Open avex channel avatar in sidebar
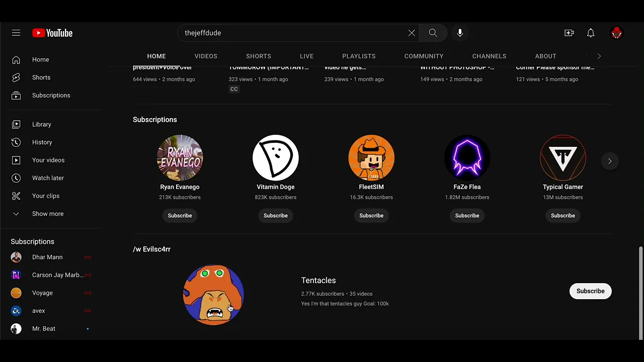Screen dimensions: 644x362 click(16, 311)
